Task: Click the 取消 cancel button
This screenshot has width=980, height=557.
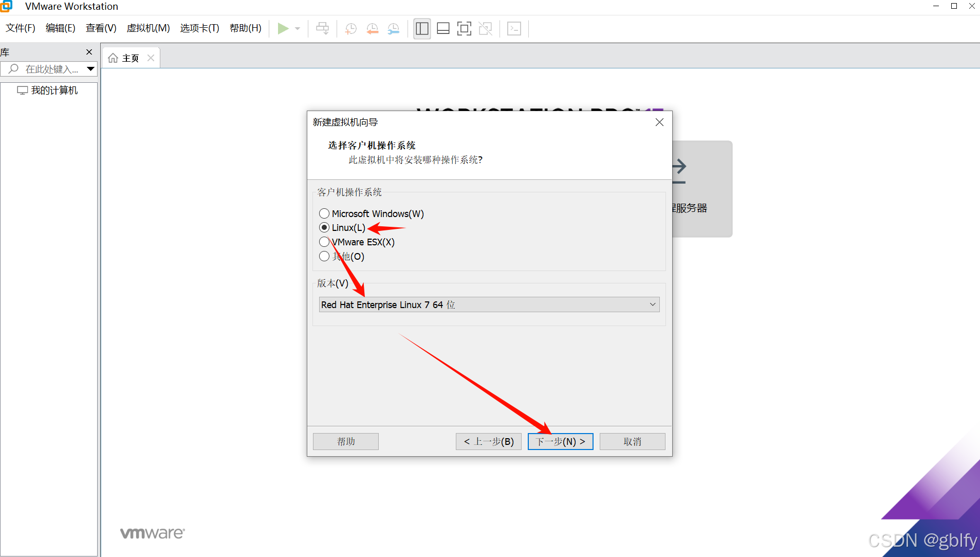Action: (x=633, y=442)
